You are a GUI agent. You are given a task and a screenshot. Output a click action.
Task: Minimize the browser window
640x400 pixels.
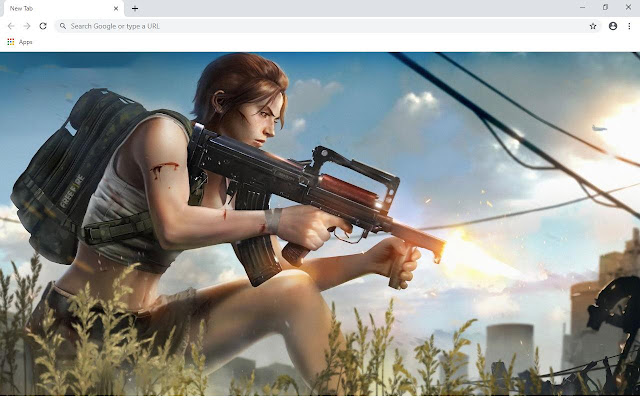tap(582, 7)
